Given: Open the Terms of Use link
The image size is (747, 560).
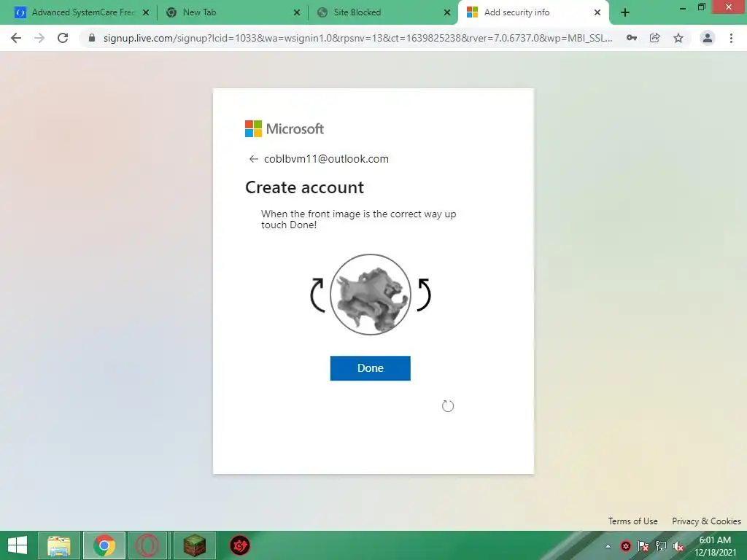Looking at the screenshot, I should tap(632, 521).
